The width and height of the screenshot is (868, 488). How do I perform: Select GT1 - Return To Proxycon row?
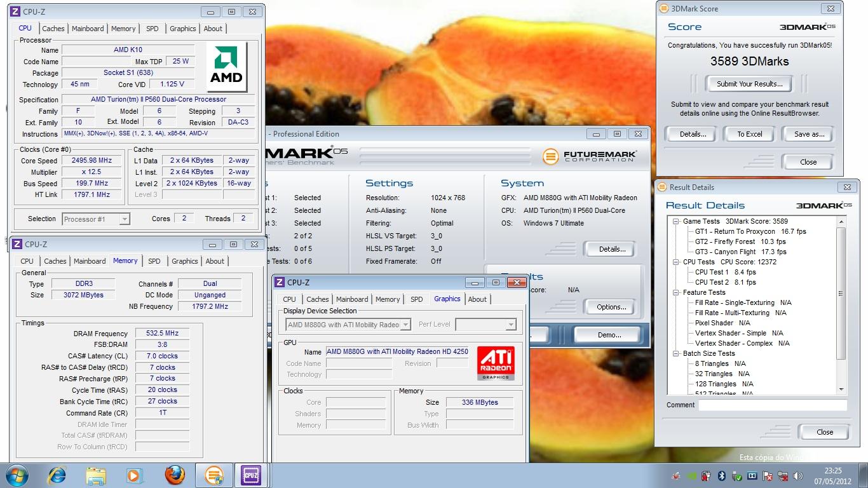click(750, 231)
